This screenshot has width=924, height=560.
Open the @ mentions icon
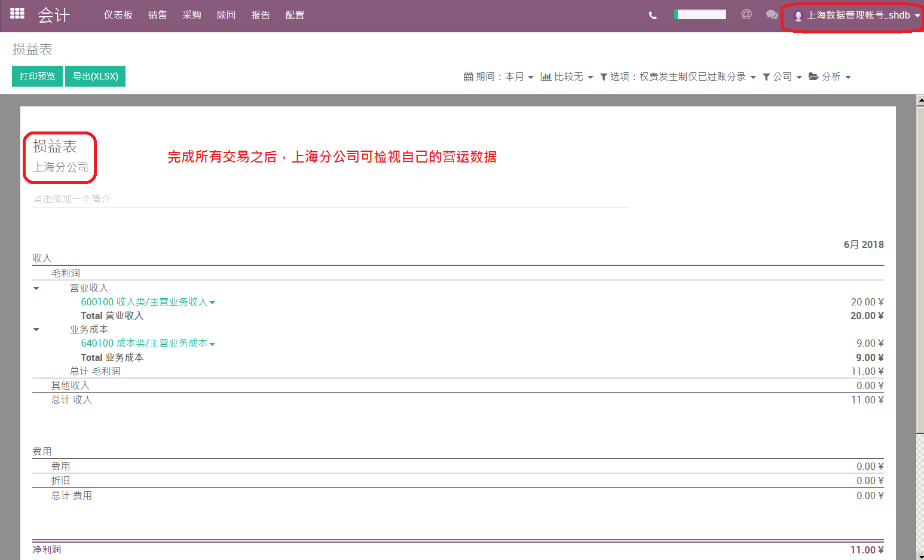746,14
